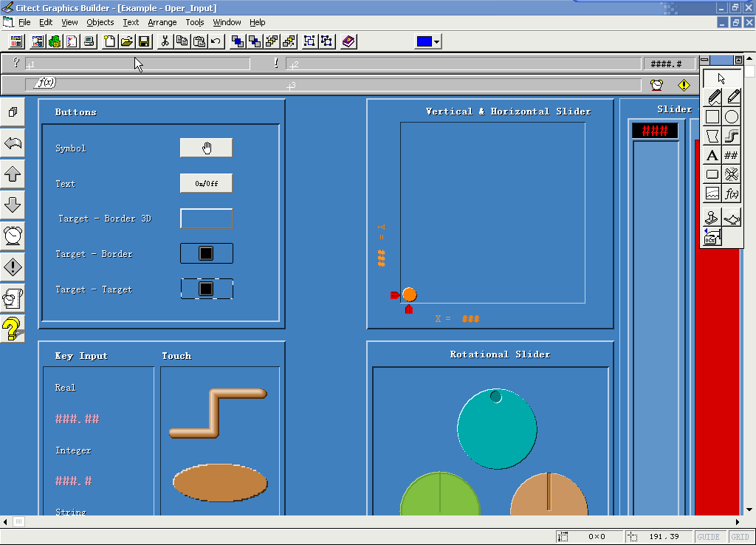This screenshot has width=756, height=545.
Task: Click the Target - Border 3D box
Action: click(207, 219)
